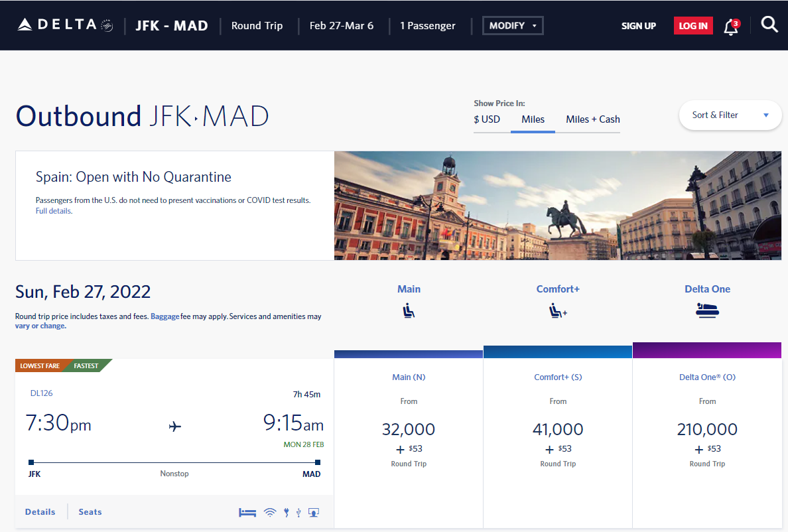This screenshot has height=532, width=788.
Task: Click the Delta logo in the header
Action: tap(65, 25)
